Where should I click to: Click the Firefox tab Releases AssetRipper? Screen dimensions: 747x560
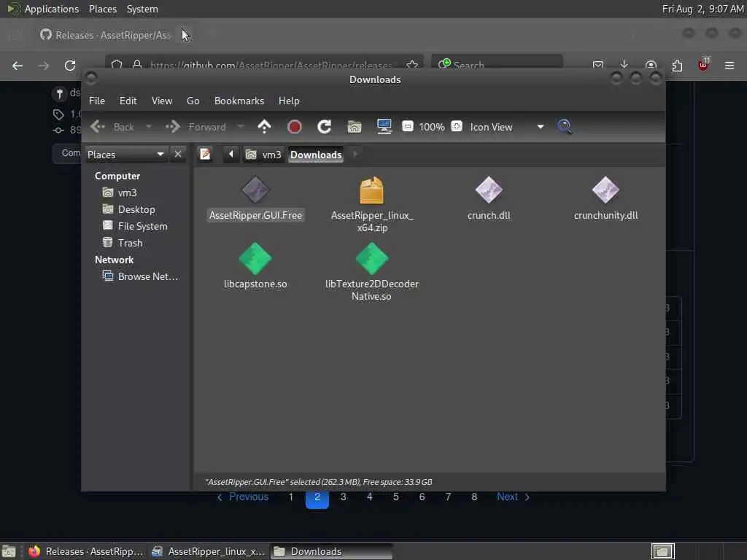(105, 35)
